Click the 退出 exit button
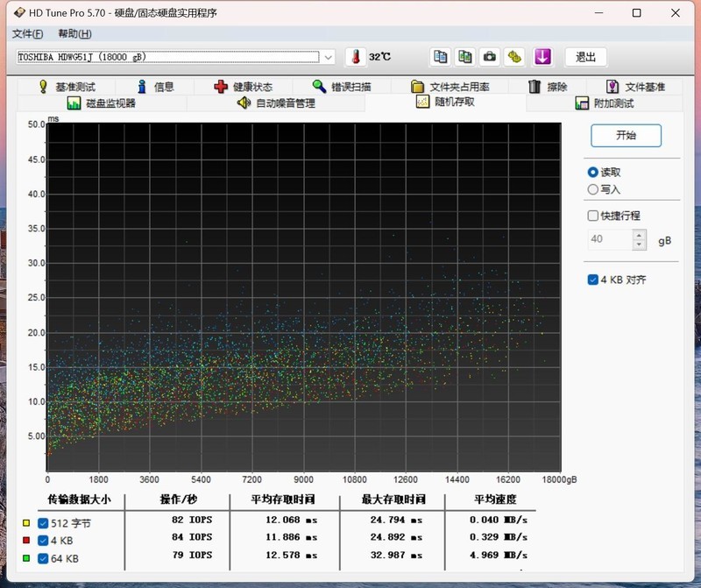 (585, 57)
